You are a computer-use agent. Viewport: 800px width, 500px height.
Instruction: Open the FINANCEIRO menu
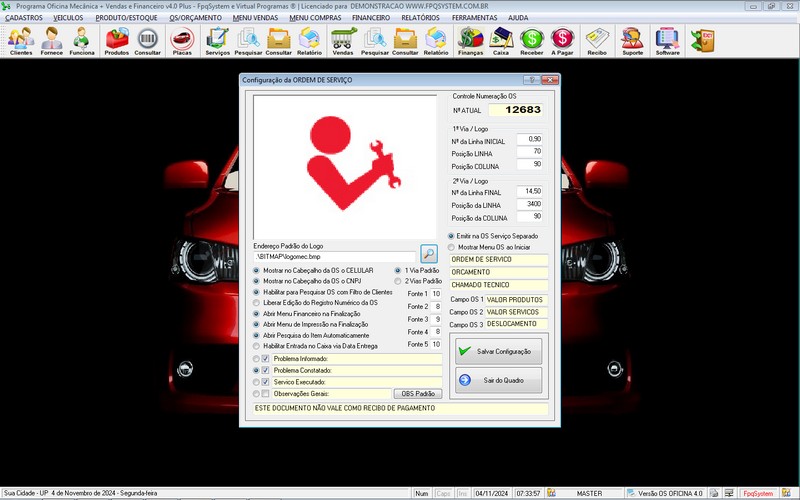pos(371,18)
